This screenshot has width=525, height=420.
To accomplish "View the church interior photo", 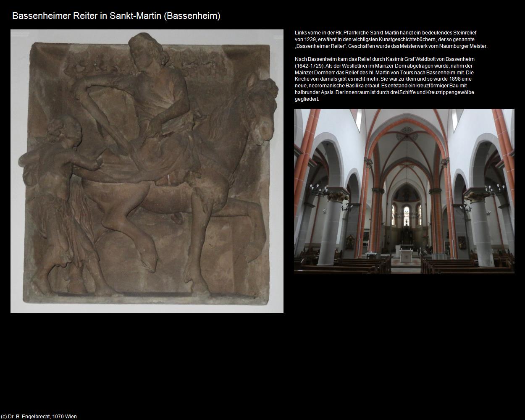I will [x=404, y=192].
